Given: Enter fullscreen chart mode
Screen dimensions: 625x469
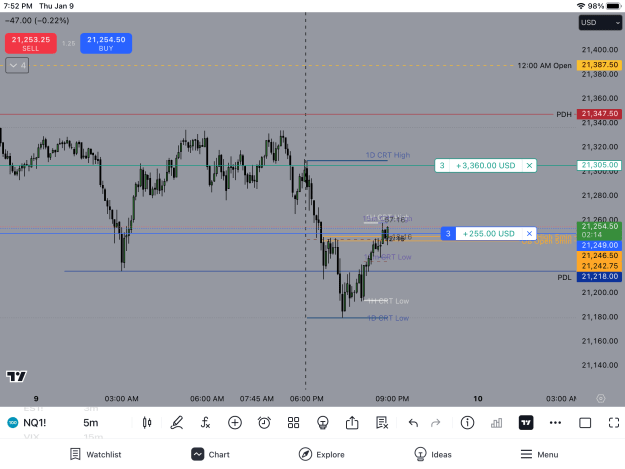Looking at the screenshot, I should (x=614, y=423).
